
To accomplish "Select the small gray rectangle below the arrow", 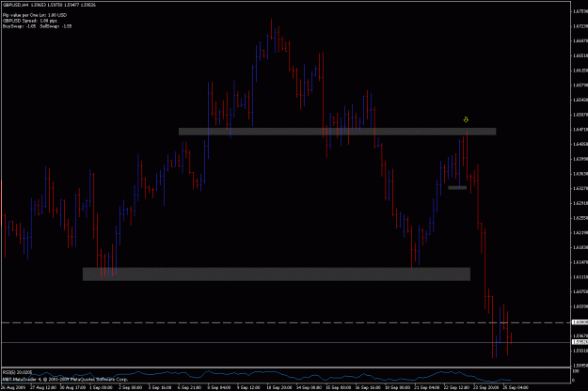I will pyautogui.click(x=457, y=188).
